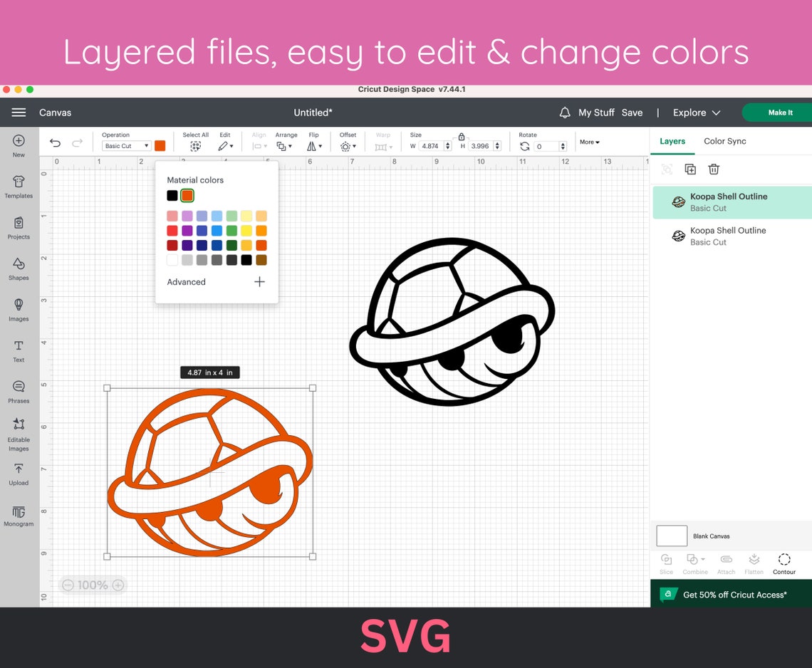Duplicate the layer with the copy icon
Screen dimensions: 812x668
point(689,169)
